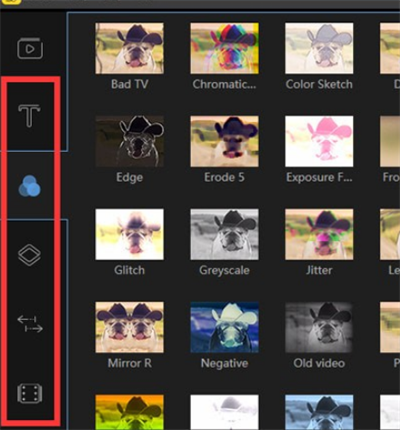
Task: Click the "Color Sketch" label
Action: tap(319, 84)
